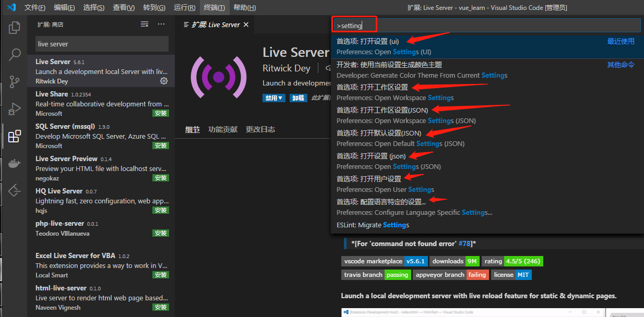The width and height of the screenshot is (644, 317).
Task: Open the Source Control view
Action: pyautogui.click(x=14, y=81)
